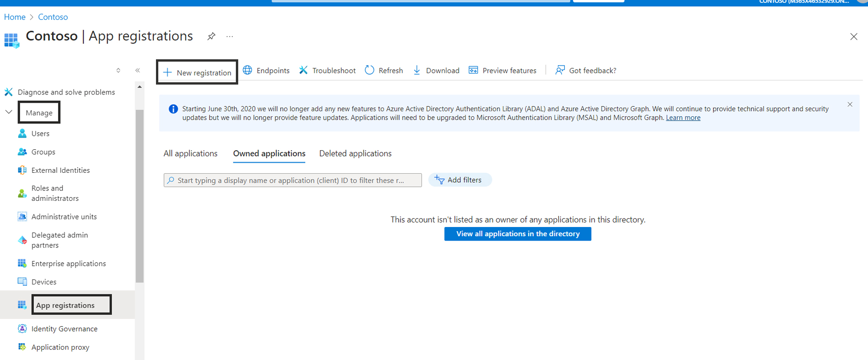Screen dimensions: 868x360
Task: Open Users in the sidebar menu
Action: pyautogui.click(x=40, y=133)
